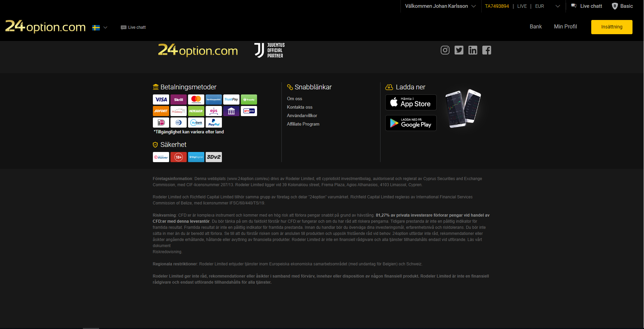Image resolution: width=644 pixels, height=329 pixels.
Task: Click the MyBank payment icon
Action: [196, 123]
